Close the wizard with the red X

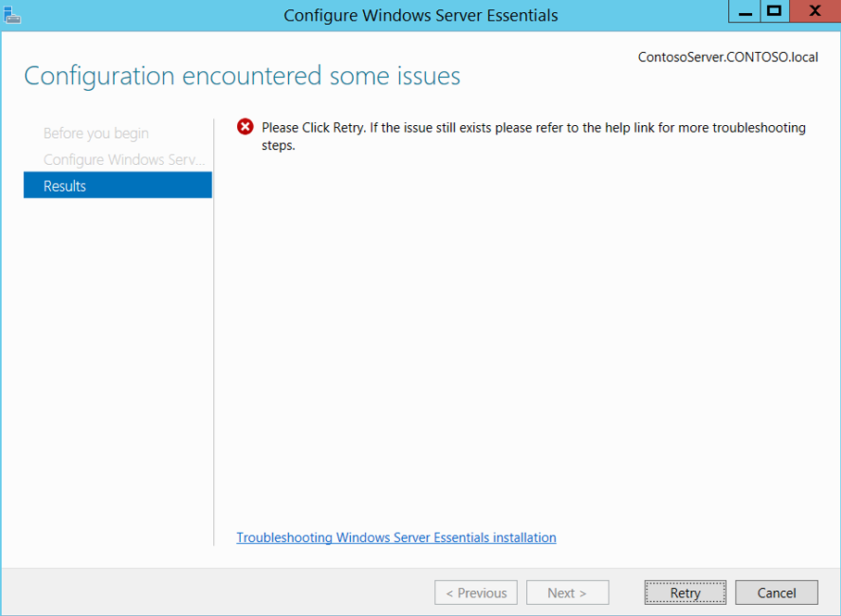pos(815,11)
